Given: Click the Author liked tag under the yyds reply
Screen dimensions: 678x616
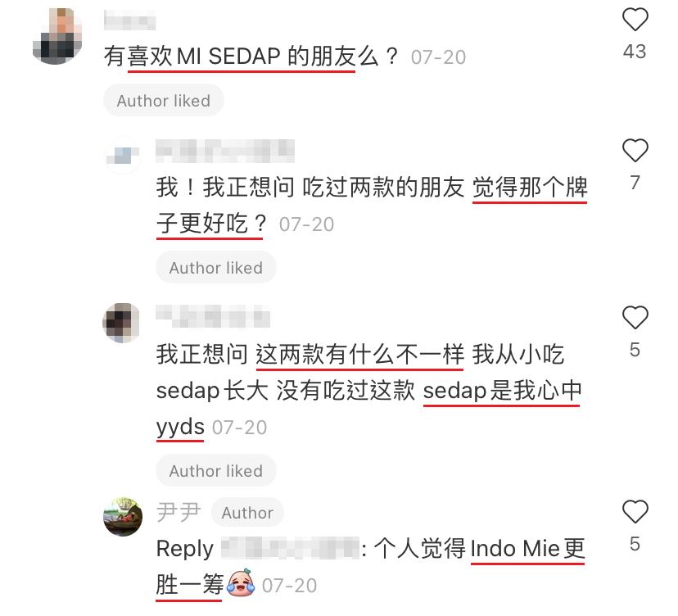Looking at the screenshot, I should coord(216,470).
